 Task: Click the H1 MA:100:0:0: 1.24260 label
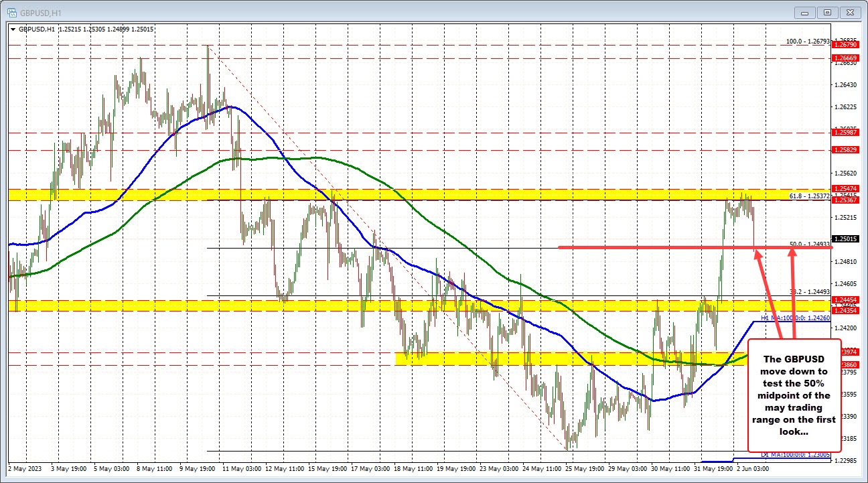(x=795, y=318)
